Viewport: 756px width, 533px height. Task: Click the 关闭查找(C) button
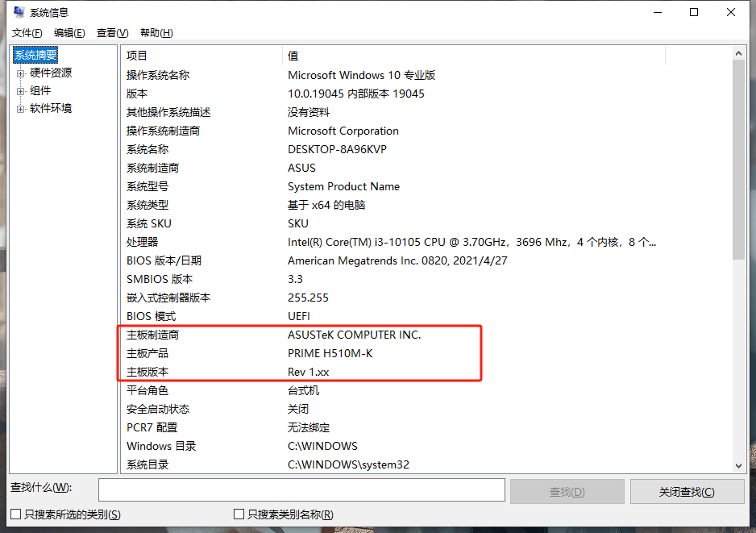tap(687, 492)
